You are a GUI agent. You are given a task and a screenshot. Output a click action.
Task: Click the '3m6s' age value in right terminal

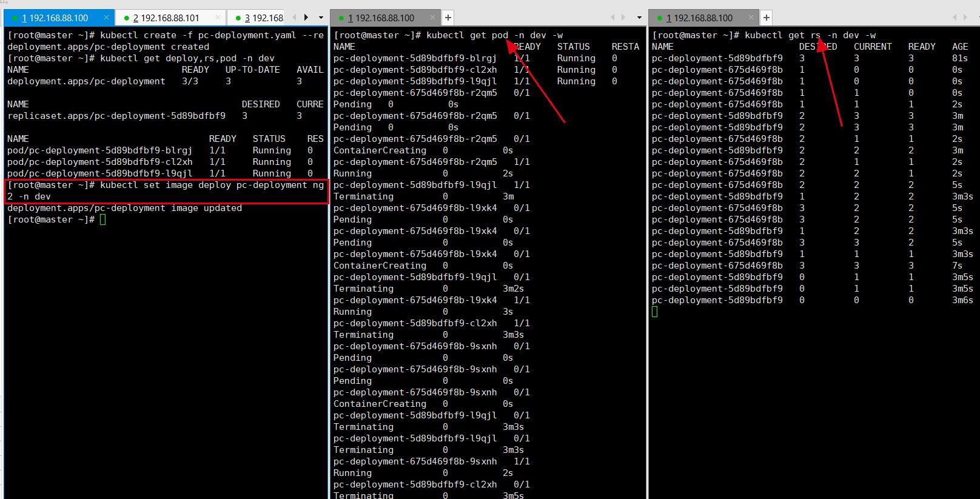[962, 300]
